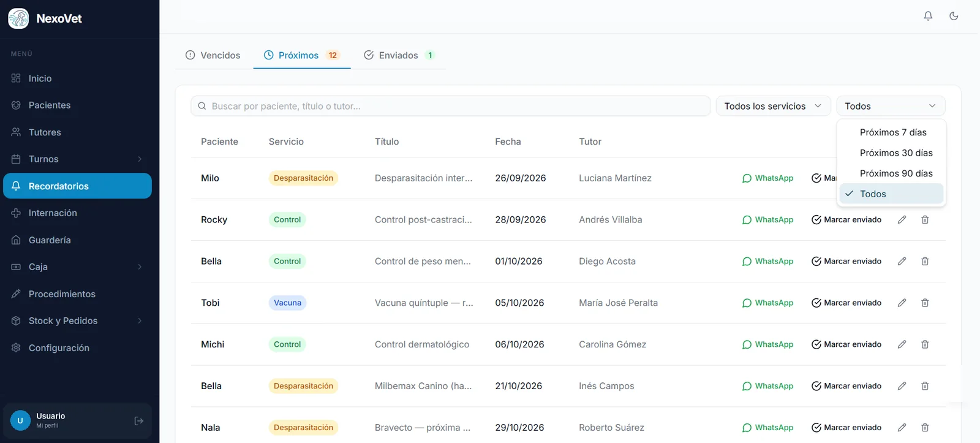This screenshot has height=443, width=980.
Task: Mark Rocky's reminder as enviado
Action: [x=846, y=219]
